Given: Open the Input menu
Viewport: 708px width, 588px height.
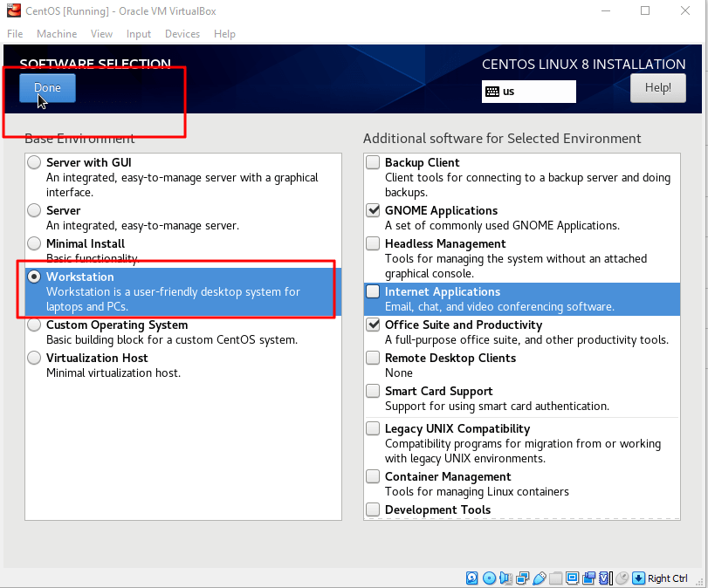Looking at the screenshot, I should 139,34.
